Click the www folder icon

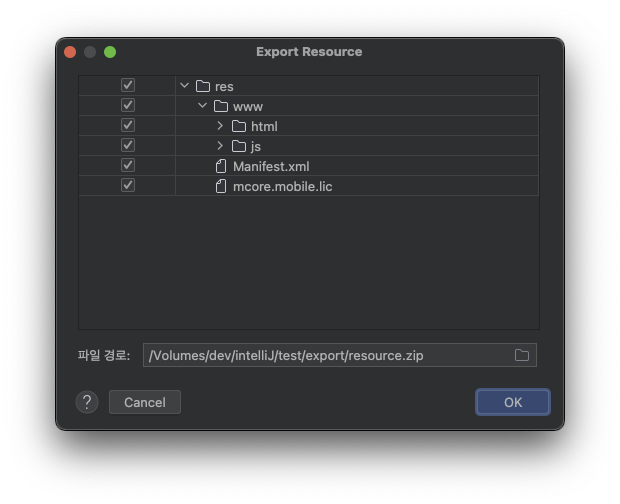point(221,106)
